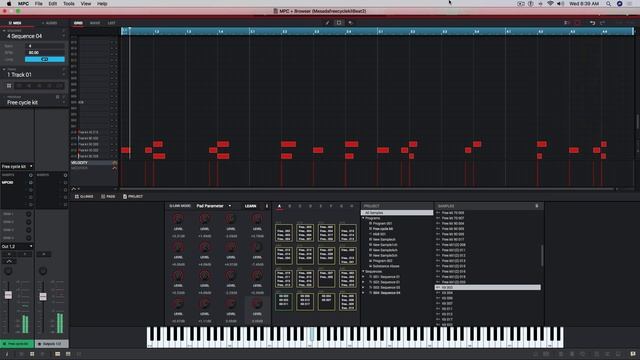Select the bottom-right pad in pad grid

click(347, 302)
